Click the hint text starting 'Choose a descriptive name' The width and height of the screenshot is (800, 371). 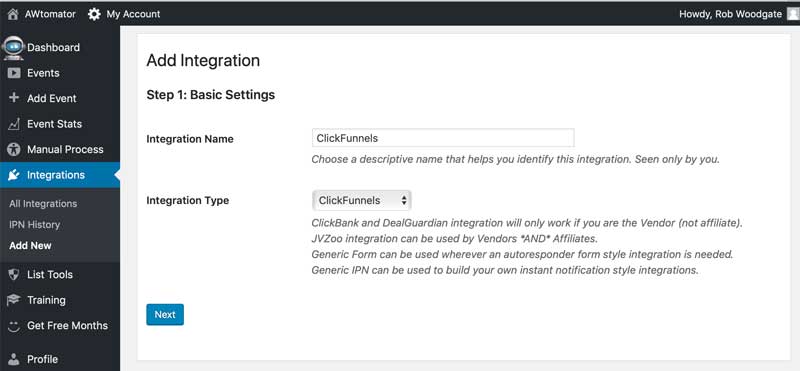tap(515, 159)
